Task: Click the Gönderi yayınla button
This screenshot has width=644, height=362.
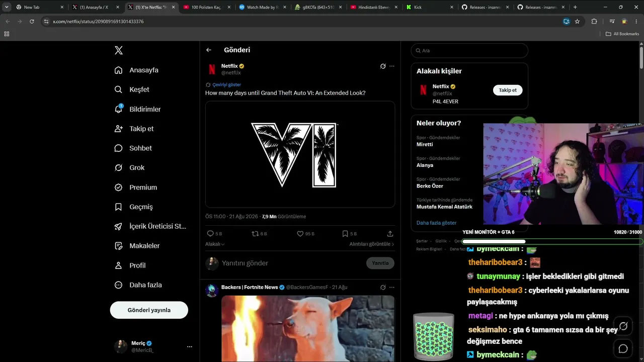Action: point(149,310)
